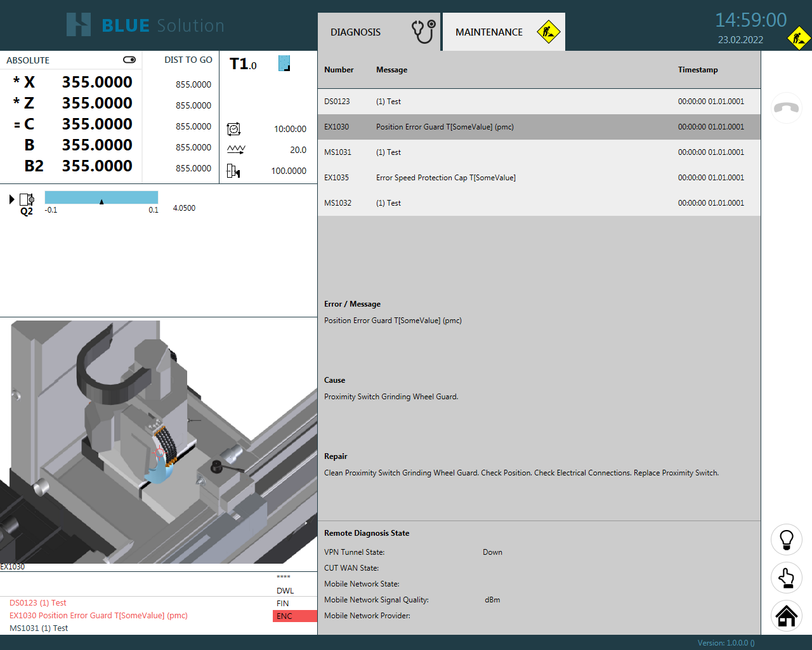Screen dimensions: 812x650
Task: Click the hand touch pointer button
Action: [787, 578]
